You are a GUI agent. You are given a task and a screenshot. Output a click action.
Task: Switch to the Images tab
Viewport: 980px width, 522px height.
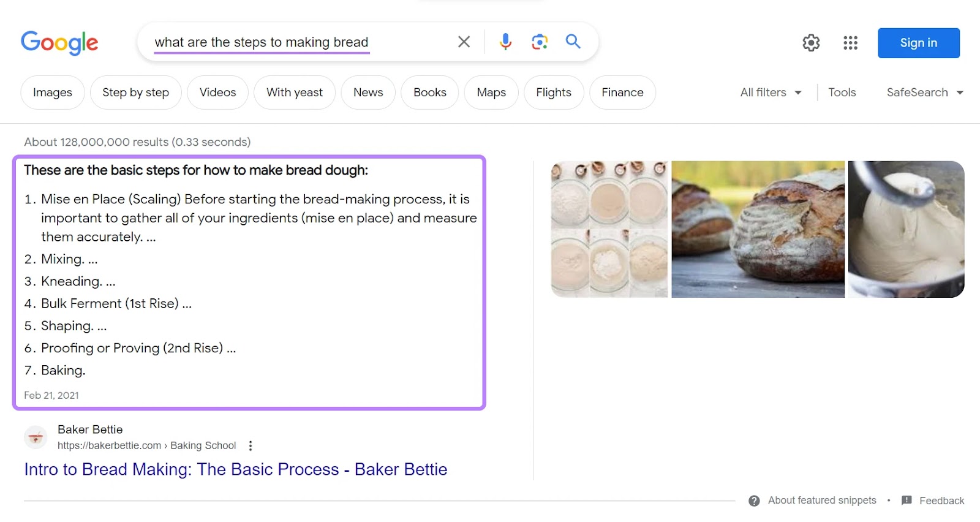[x=53, y=93]
